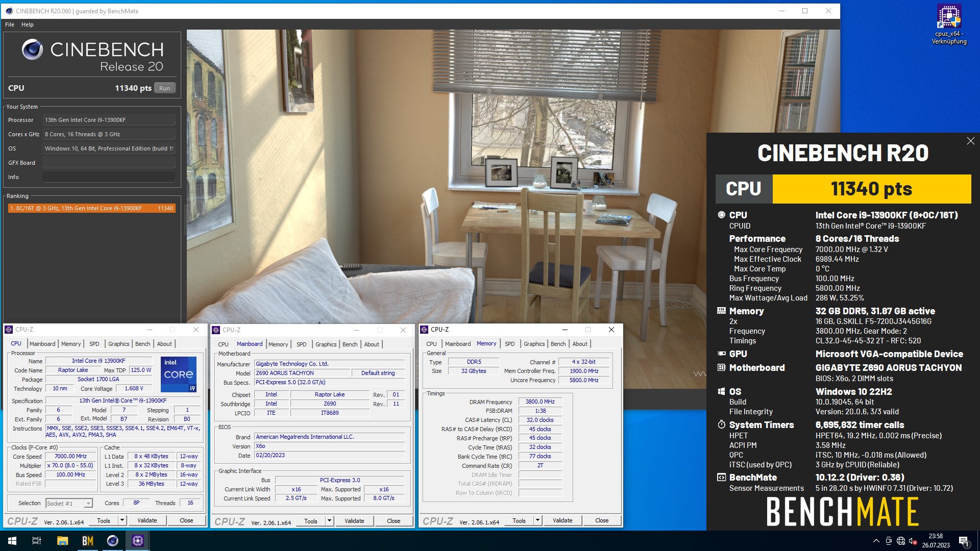
Task: Open File Explorer from the taskbar
Action: point(62,541)
